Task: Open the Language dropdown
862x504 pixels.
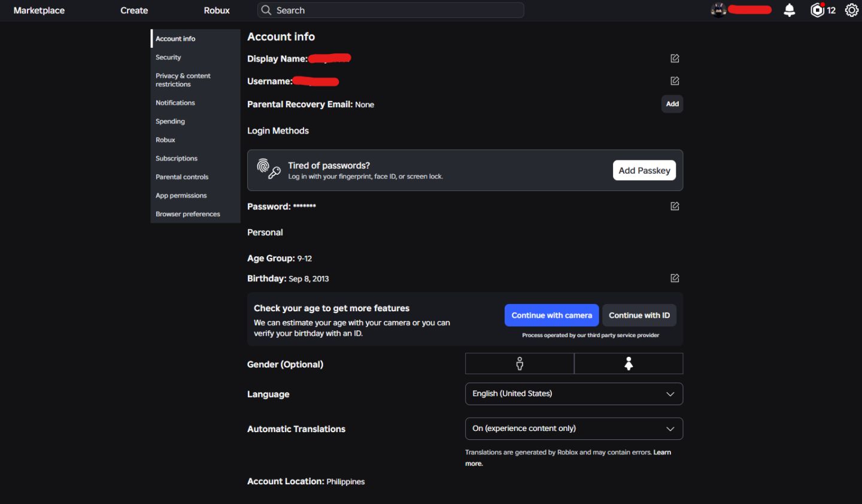Action: click(x=574, y=394)
